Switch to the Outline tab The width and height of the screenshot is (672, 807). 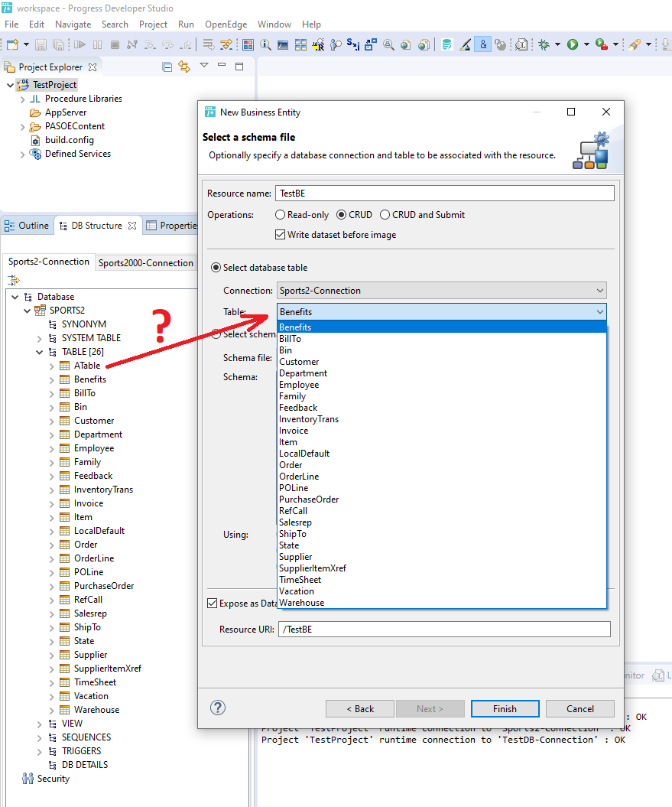(x=28, y=226)
